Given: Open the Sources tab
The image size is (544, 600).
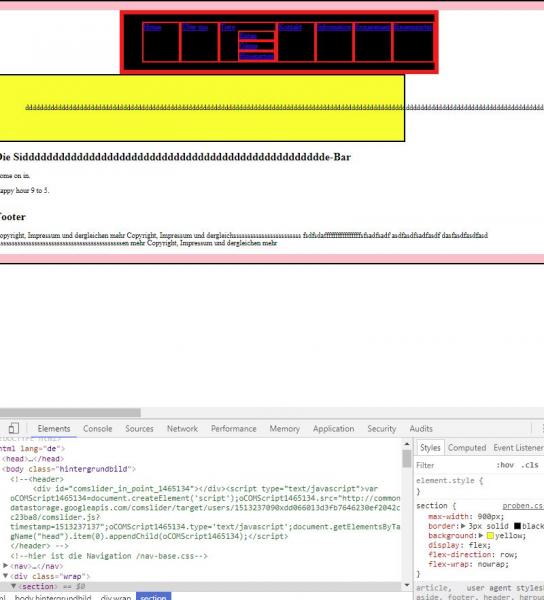Looking at the screenshot, I should coord(139,429).
